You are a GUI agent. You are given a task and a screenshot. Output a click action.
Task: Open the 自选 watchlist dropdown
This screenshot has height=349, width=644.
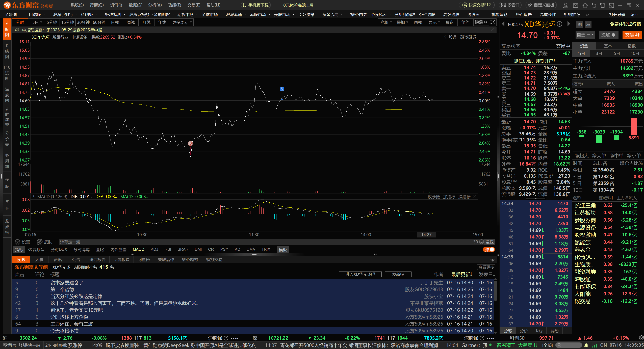point(585,35)
